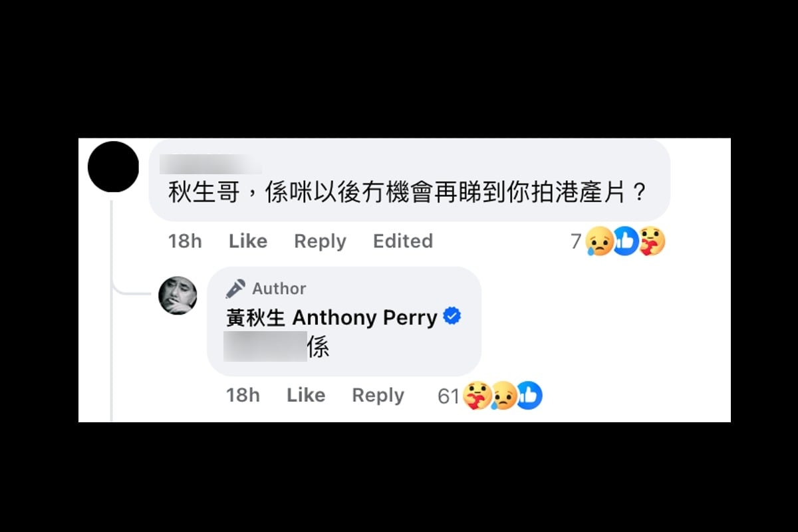Click the black commenter avatar circle

[x=113, y=166]
